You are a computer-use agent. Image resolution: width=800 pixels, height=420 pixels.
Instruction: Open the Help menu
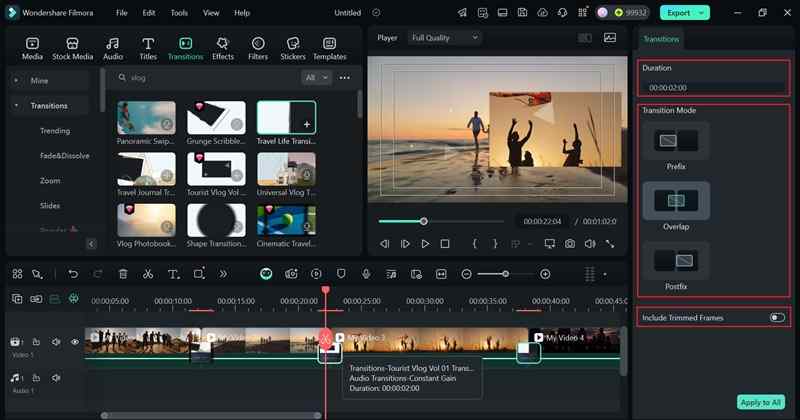pos(242,13)
